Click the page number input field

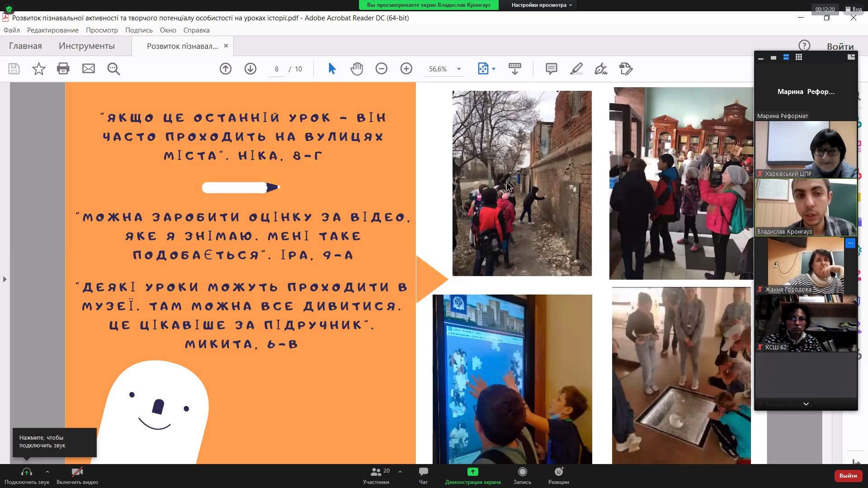tap(277, 69)
